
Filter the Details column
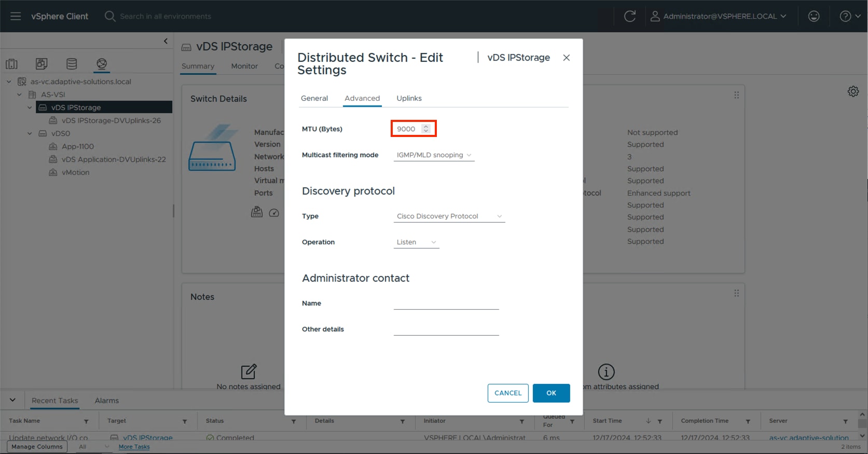click(x=403, y=421)
